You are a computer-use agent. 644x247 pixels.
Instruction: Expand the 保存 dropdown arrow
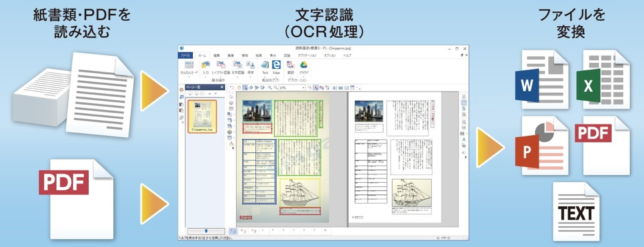pyautogui.click(x=251, y=76)
